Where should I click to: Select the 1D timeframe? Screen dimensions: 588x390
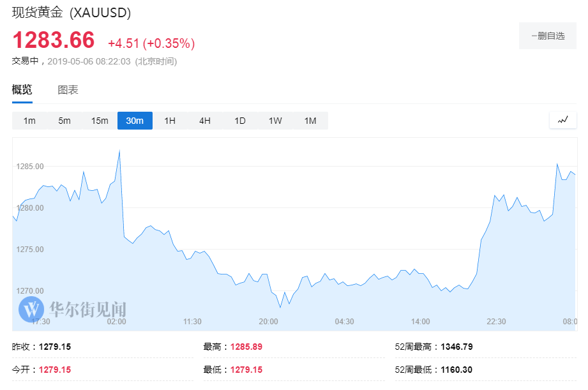[240, 120]
